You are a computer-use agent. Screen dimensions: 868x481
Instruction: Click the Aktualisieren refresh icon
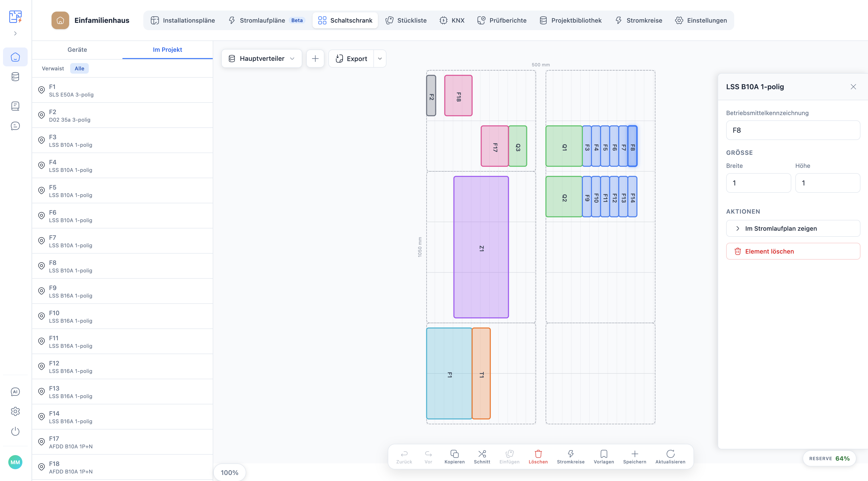pyautogui.click(x=670, y=453)
